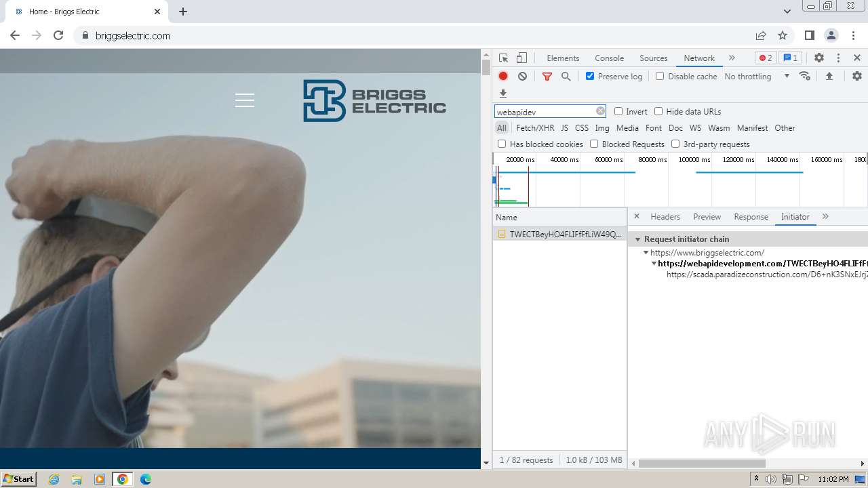The image size is (868, 488).
Task: Stop recording network log
Action: 503,76
